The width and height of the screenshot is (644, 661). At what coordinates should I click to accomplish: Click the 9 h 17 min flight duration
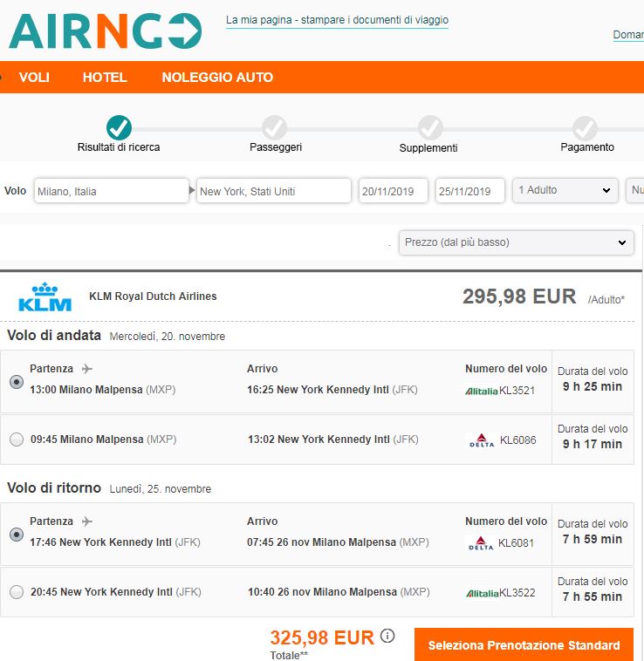point(593,444)
